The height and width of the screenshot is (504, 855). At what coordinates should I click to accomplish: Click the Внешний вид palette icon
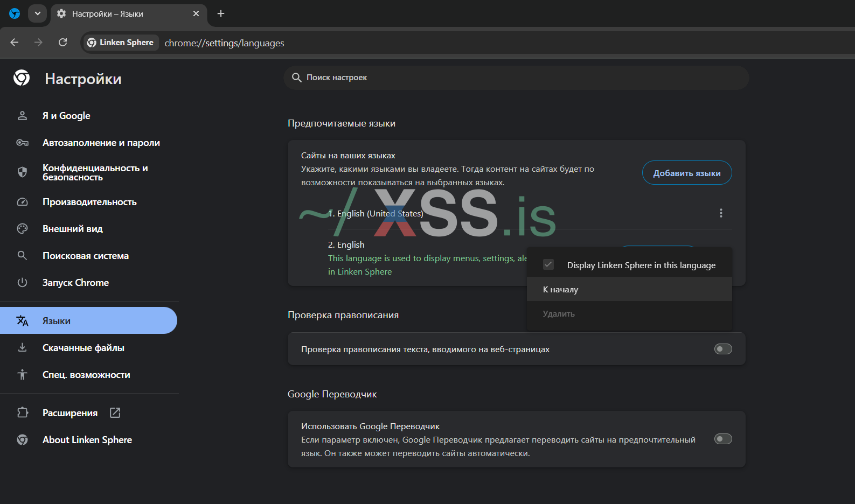point(22,229)
